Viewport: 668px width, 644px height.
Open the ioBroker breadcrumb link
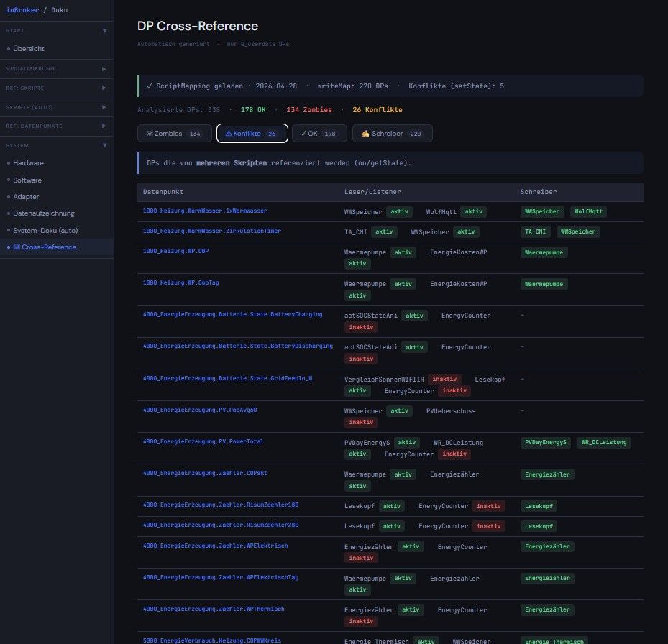(22, 10)
